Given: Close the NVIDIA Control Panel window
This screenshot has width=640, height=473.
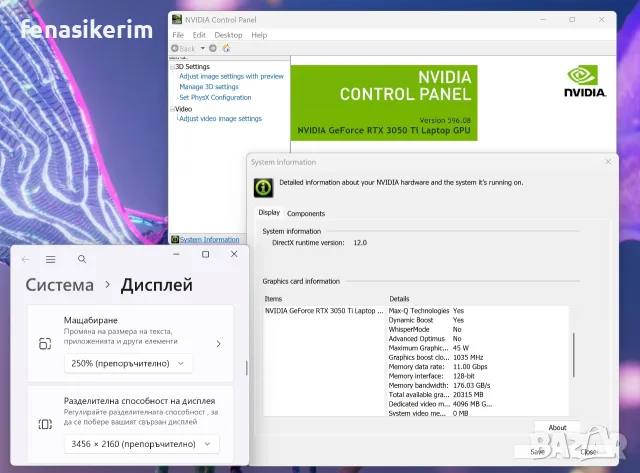Looking at the screenshot, I should coord(602,20).
